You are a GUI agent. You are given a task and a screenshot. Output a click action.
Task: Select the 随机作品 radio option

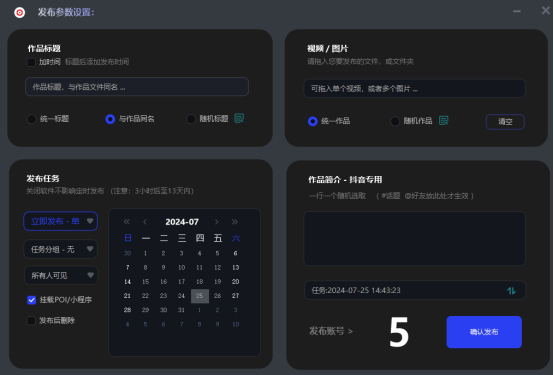395,121
